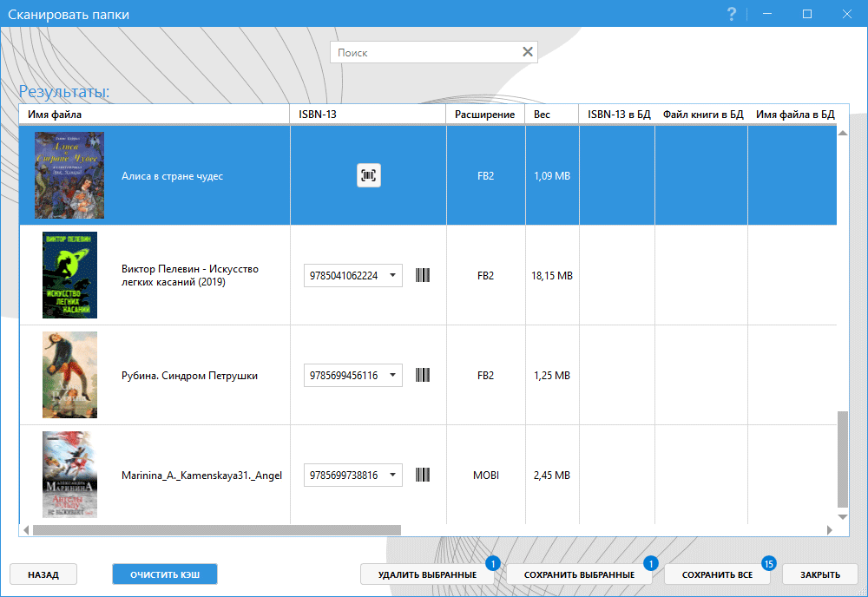Select the Алиса в стране чудес cover thumbnail

[69, 175]
